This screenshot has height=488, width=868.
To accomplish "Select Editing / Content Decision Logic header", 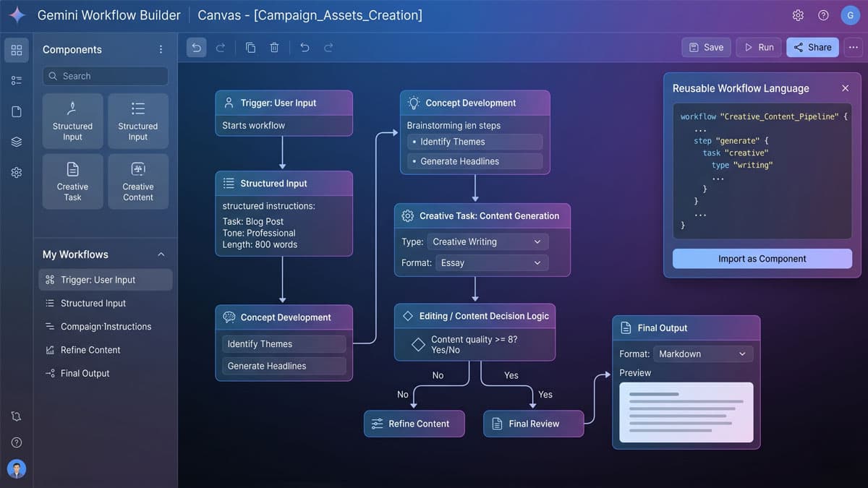I will 475,316.
